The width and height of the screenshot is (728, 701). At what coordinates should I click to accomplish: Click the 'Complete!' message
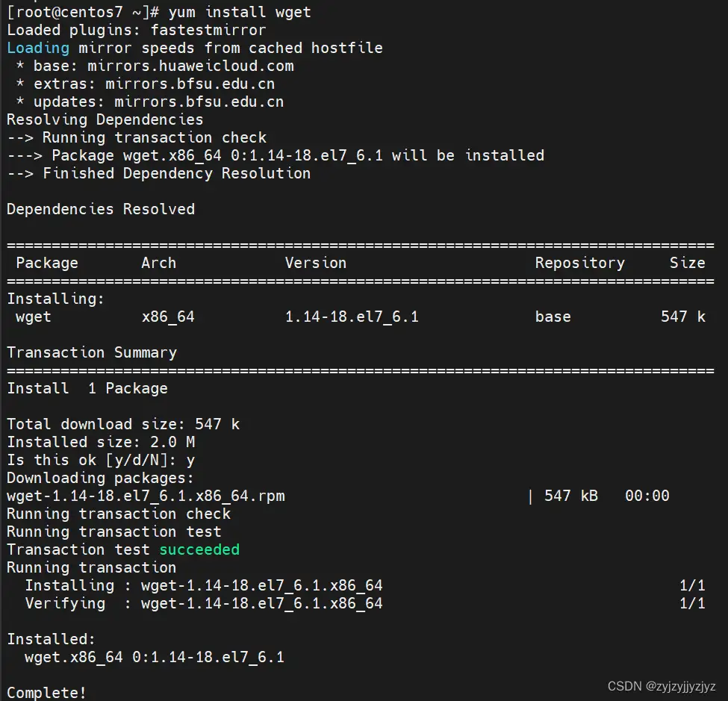(46, 693)
